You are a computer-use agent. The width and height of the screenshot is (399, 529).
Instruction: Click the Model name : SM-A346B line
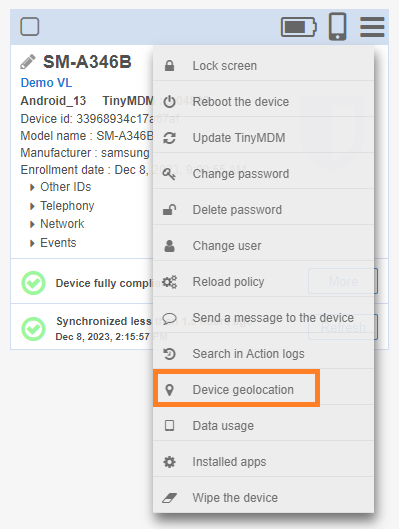click(x=87, y=136)
